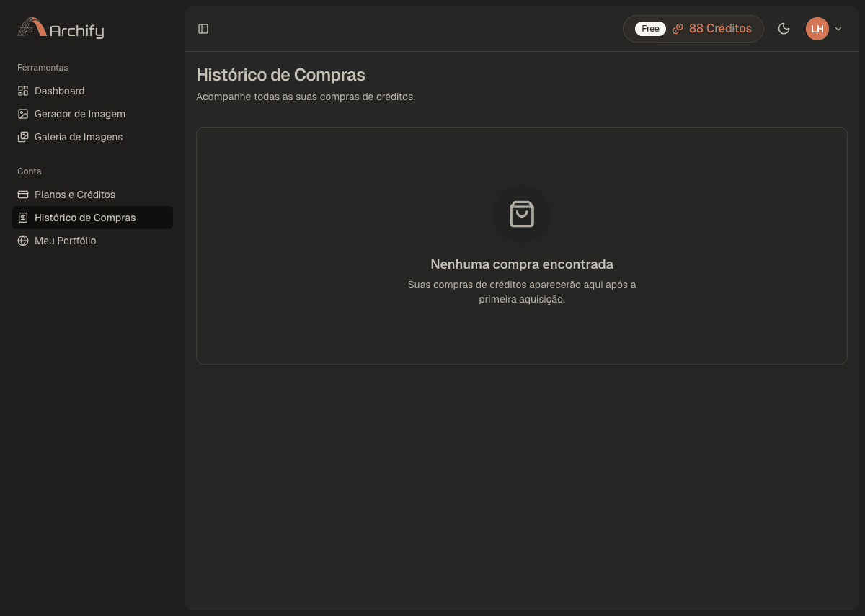
Task: Open the Galeria de Imagens link
Action: 92,137
